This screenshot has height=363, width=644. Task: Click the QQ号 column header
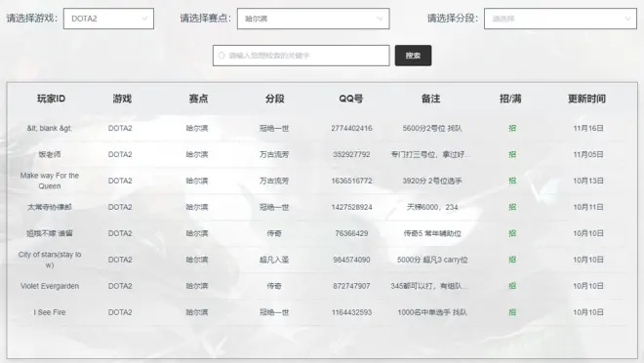point(350,99)
